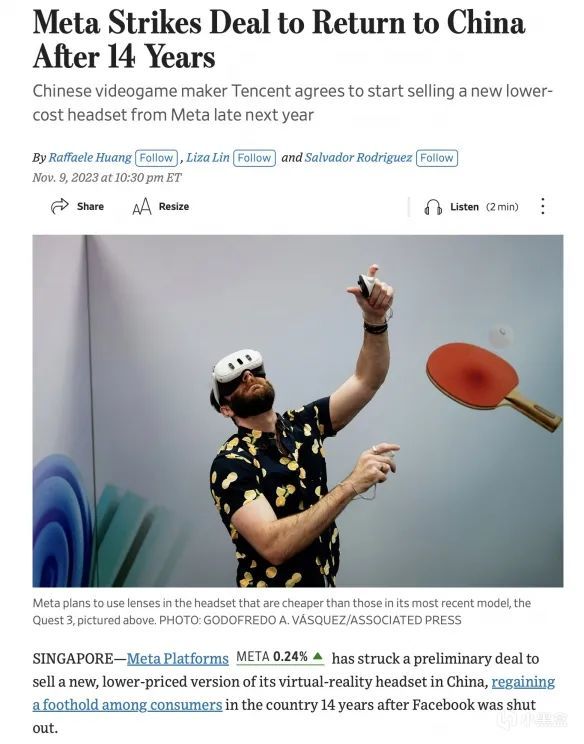The width and height of the screenshot is (584, 744).
Task: Click the headphones Listen icon
Action: 433,207
